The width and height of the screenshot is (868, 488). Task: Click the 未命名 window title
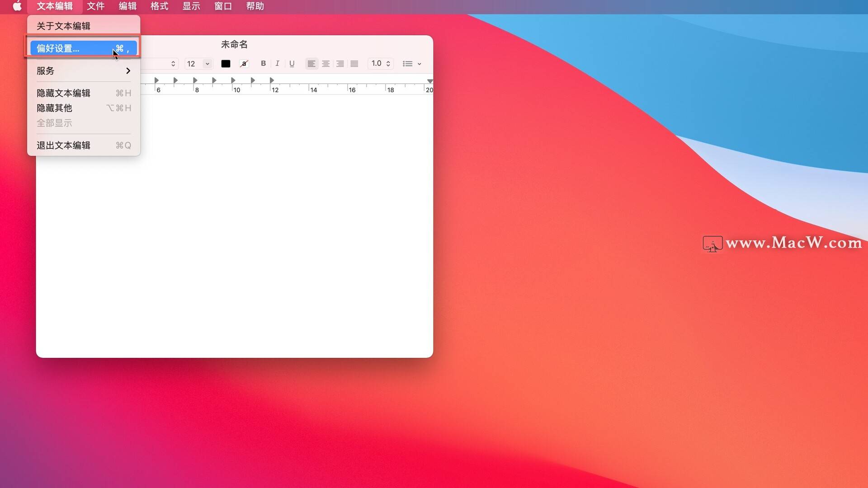pos(234,44)
